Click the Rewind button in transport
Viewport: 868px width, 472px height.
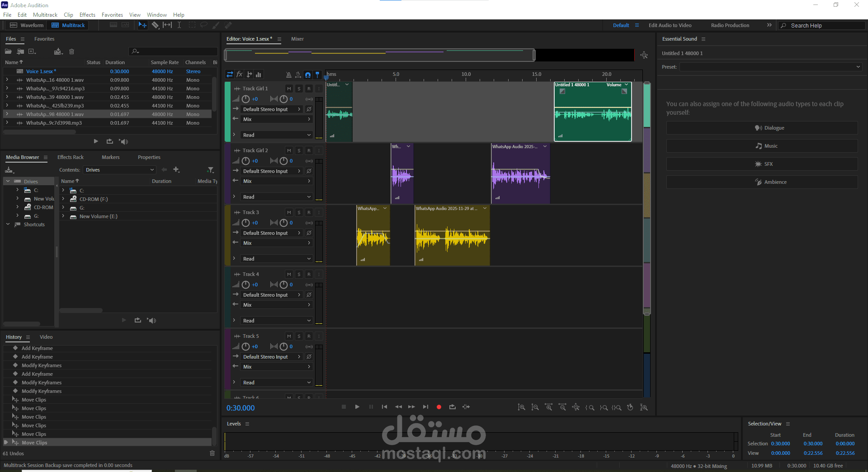(398, 407)
